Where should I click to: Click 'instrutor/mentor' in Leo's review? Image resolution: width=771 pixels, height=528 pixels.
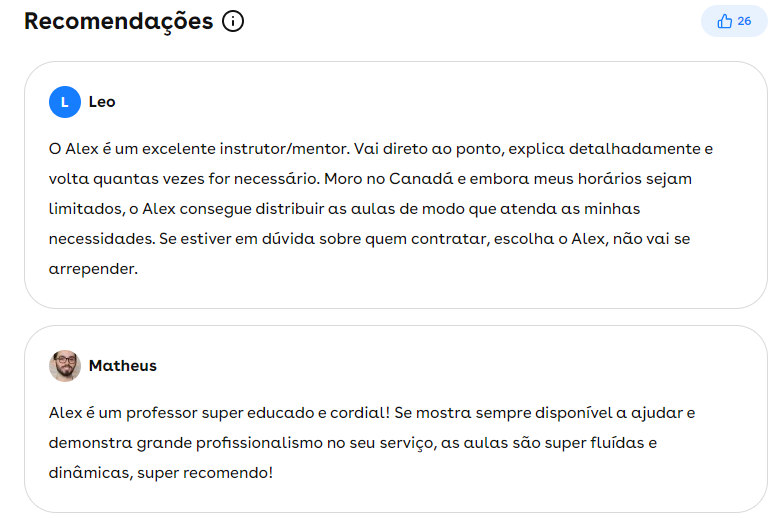point(286,149)
